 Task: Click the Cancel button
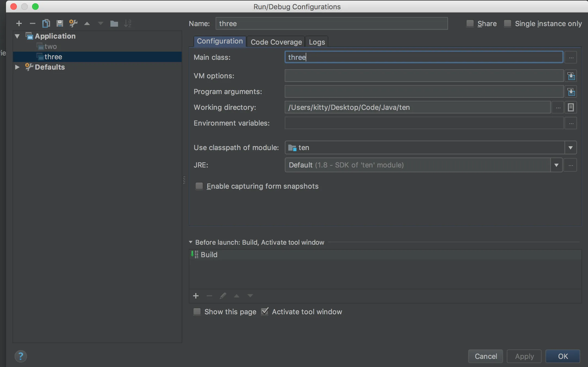pos(485,356)
